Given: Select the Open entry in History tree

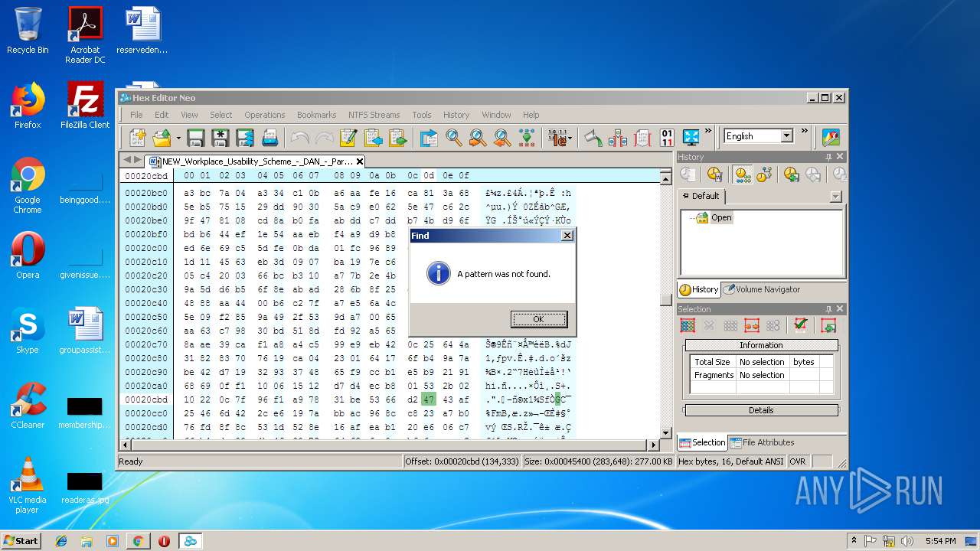Looking at the screenshot, I should 721,217.
